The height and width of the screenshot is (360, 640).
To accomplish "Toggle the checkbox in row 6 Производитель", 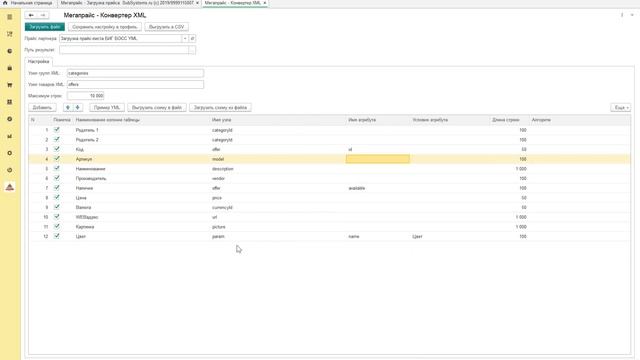I will click(x=57, y=178).
